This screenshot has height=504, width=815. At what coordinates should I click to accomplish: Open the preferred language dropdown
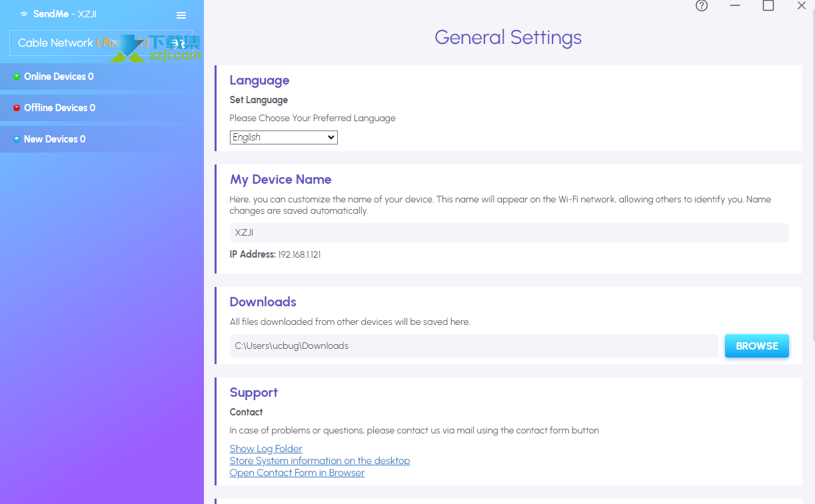(x=284, y=137)
